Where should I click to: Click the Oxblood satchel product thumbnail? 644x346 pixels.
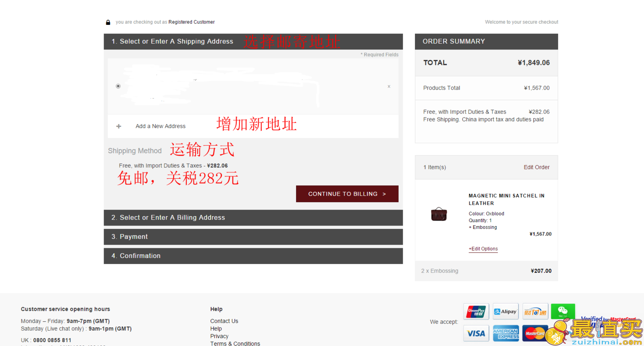[439, 214]
